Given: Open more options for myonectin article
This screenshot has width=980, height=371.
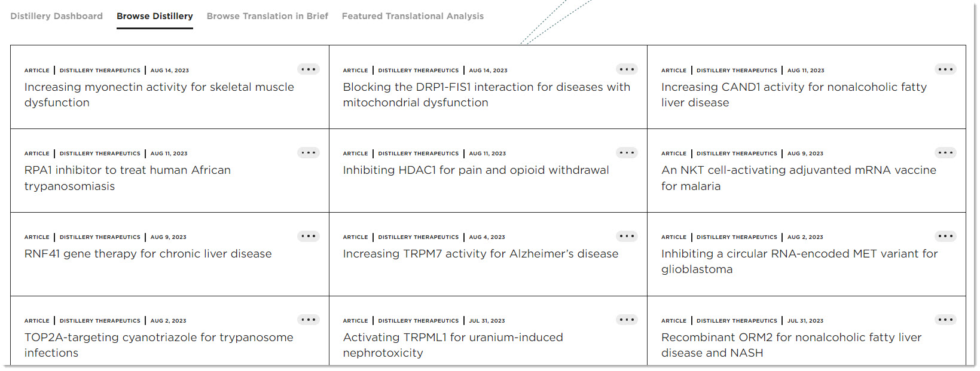Looking at the screenshot, I should [309, 69].
